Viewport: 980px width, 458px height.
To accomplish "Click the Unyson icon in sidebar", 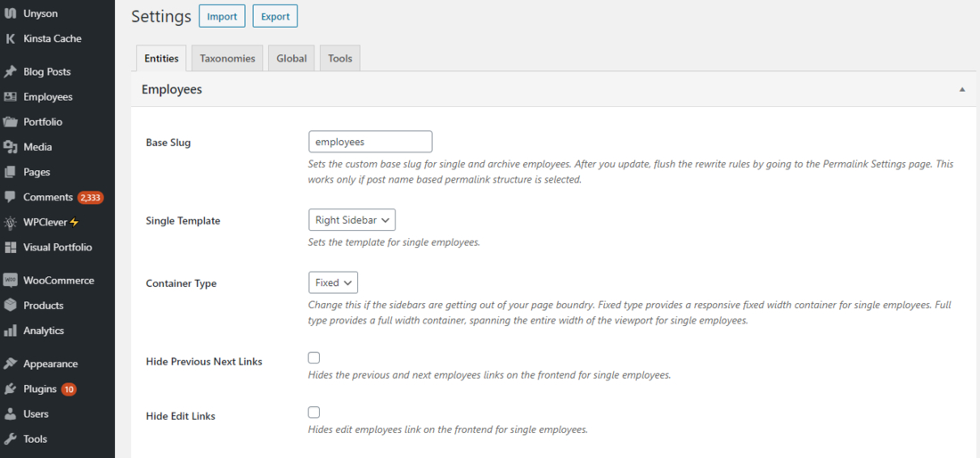I will 11,13.
